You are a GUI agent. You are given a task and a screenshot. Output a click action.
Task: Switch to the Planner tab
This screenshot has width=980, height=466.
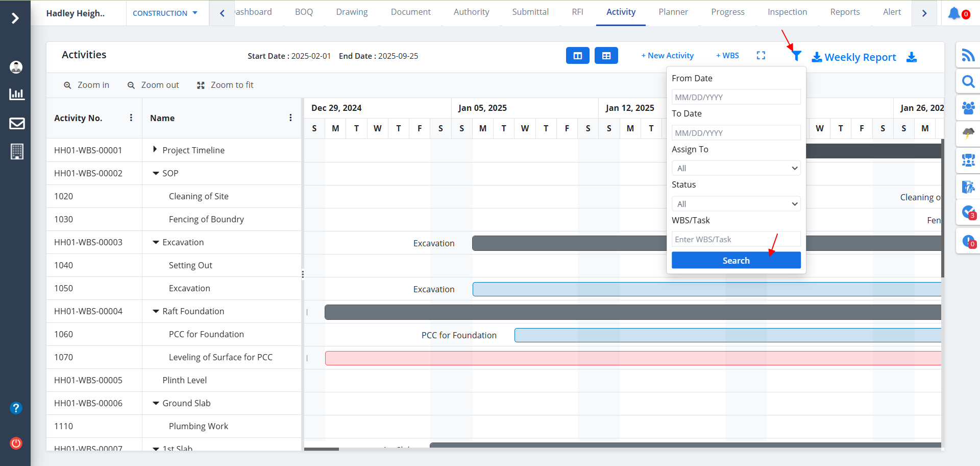pos(673,12)
